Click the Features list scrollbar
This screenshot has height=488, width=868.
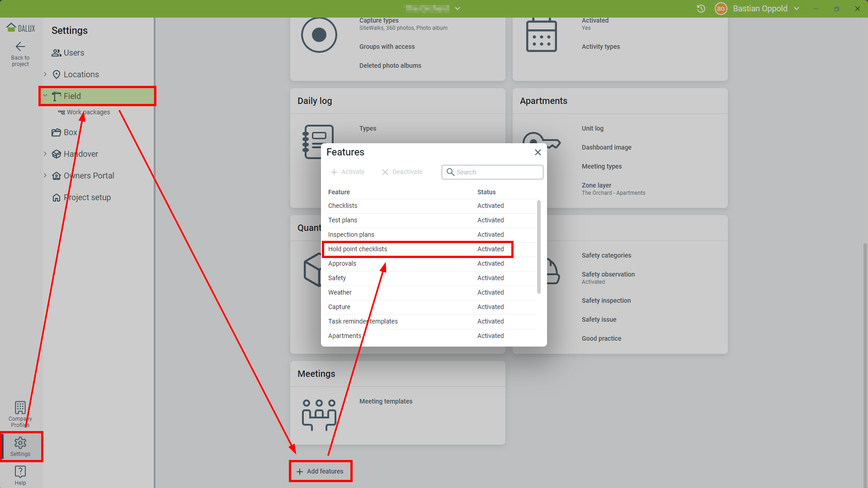pyautogui.click(x=538, y=246)
